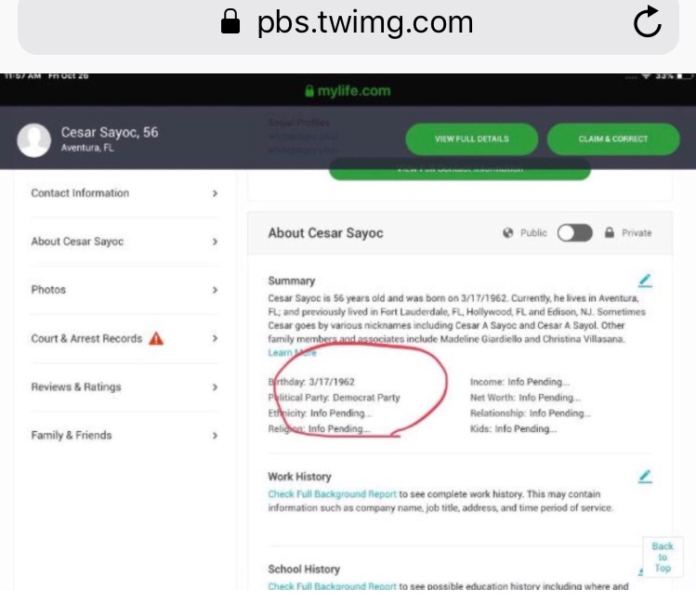696x616 pixels.
Task: Open View Full Details button
Action: pos(471,139)
